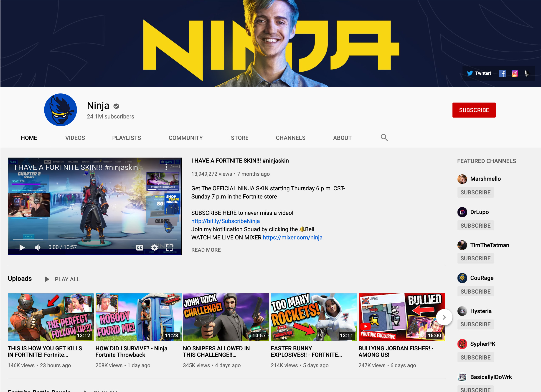Screen dimensions: 541x392
Task: Switch to the VIDEOS tab
Action: point(75,138)
